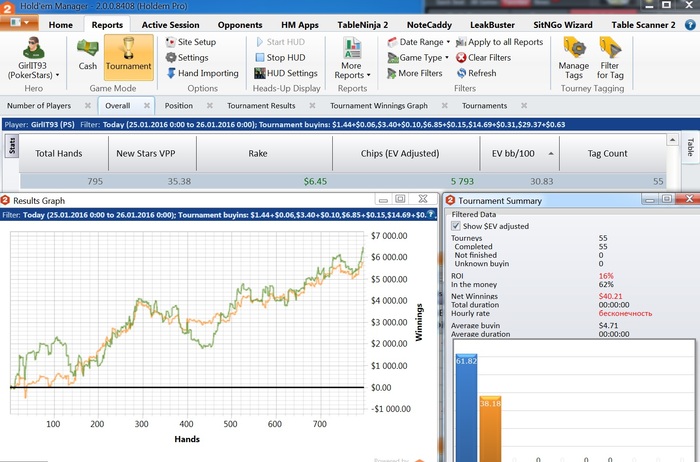700x462 pixels.
Task: Click the Start HUD control
Action: click(x=280, y=42)
